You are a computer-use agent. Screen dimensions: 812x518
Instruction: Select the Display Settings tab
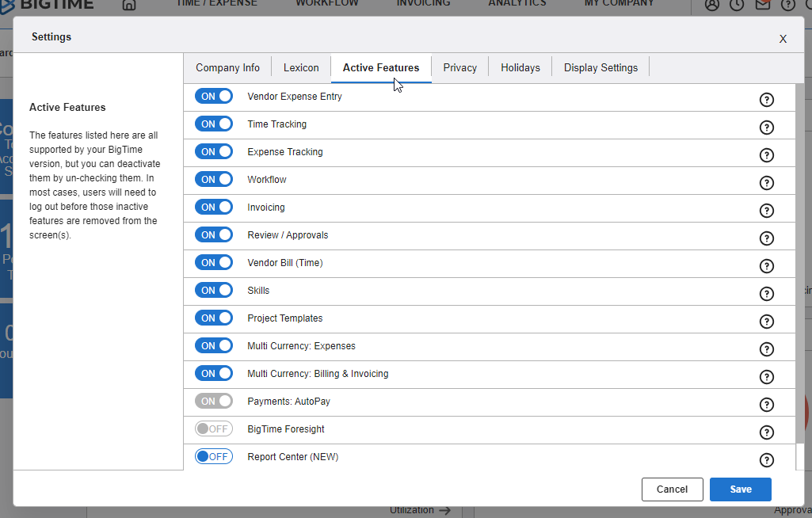[x=600, y=68]
